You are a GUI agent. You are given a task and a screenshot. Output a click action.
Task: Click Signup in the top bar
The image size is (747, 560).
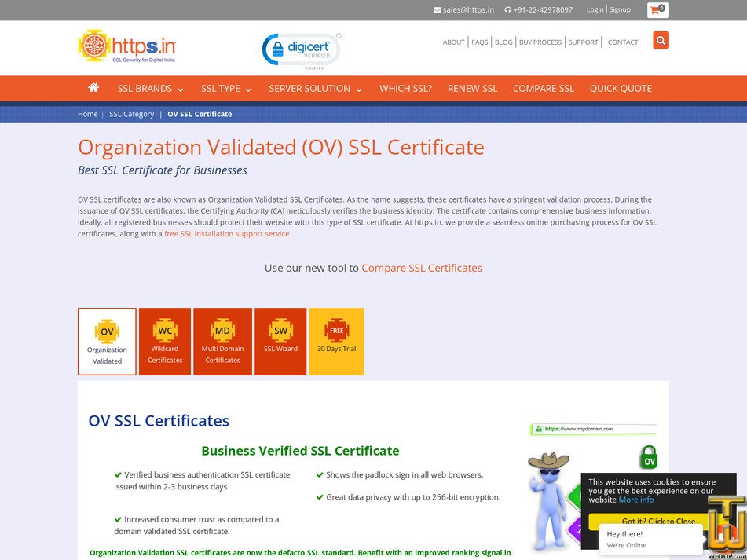620,9
